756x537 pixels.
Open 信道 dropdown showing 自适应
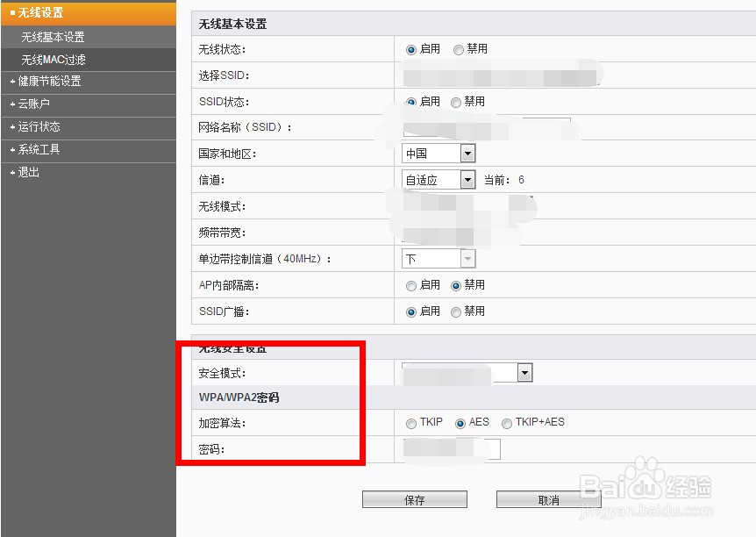point(439,180)
